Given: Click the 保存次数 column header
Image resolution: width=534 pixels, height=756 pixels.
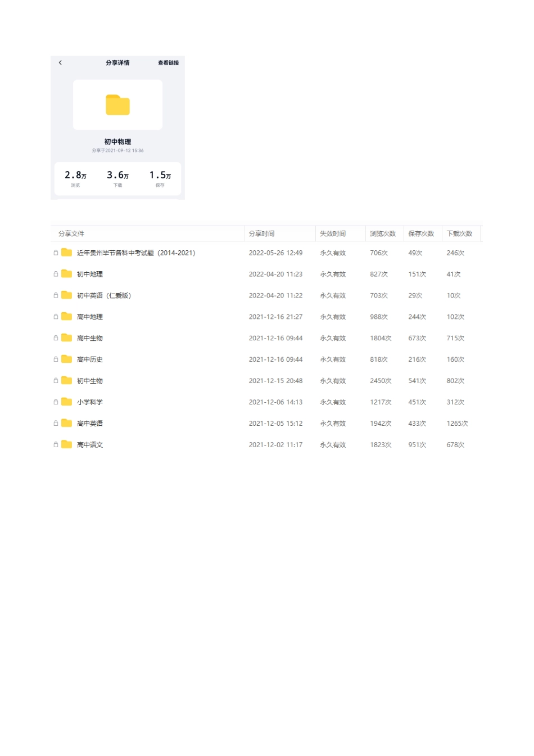Looking at the screenshot, I should click(421, 233).
